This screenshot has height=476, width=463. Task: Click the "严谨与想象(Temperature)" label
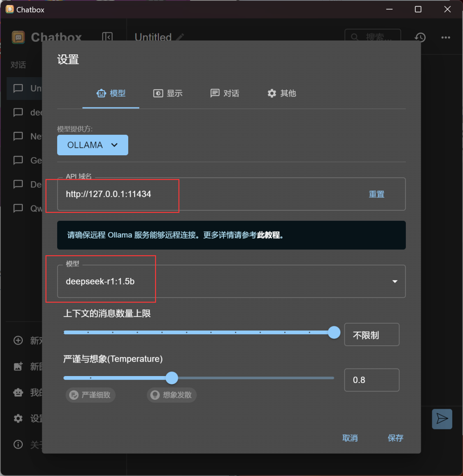pyautogui.click(x=113, y=359)
